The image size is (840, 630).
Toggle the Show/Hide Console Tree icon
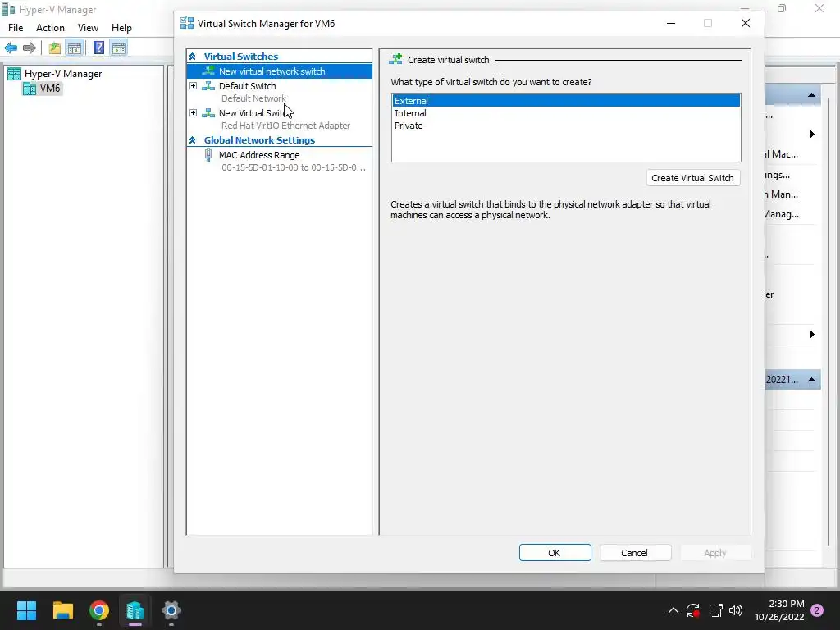tap(75, 48)
